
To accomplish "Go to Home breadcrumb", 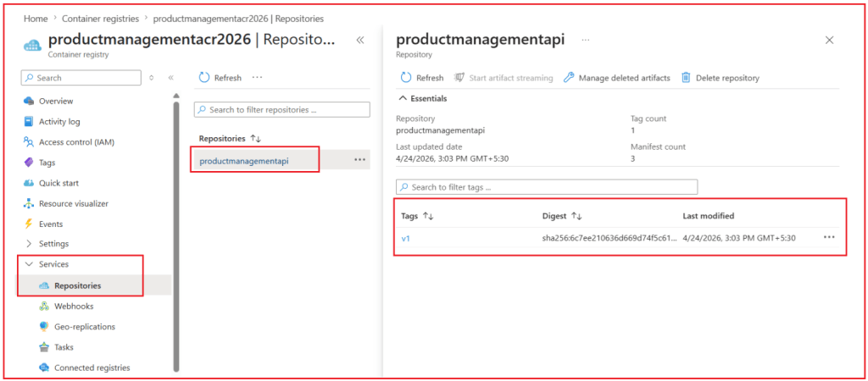I will 36,19.
